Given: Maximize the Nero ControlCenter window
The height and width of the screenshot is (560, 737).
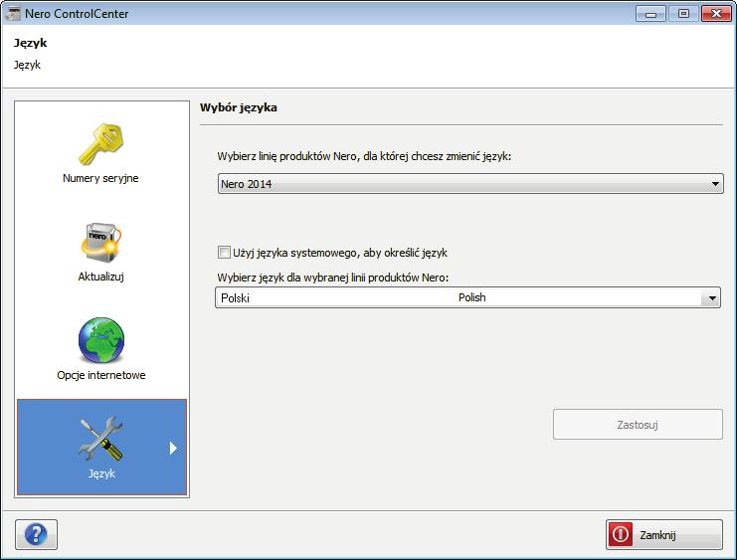Looking at the screenshot, I should pos(683,14).
